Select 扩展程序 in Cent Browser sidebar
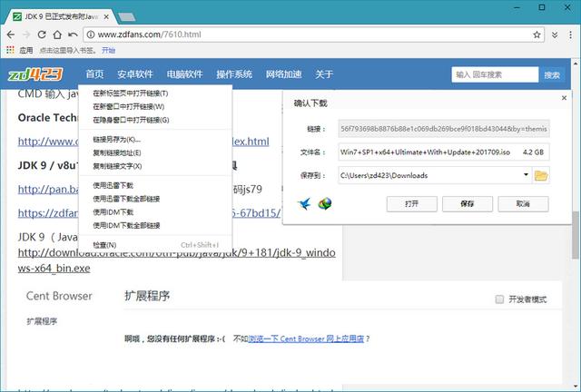 pyautogui.click(x=42, y=321)
